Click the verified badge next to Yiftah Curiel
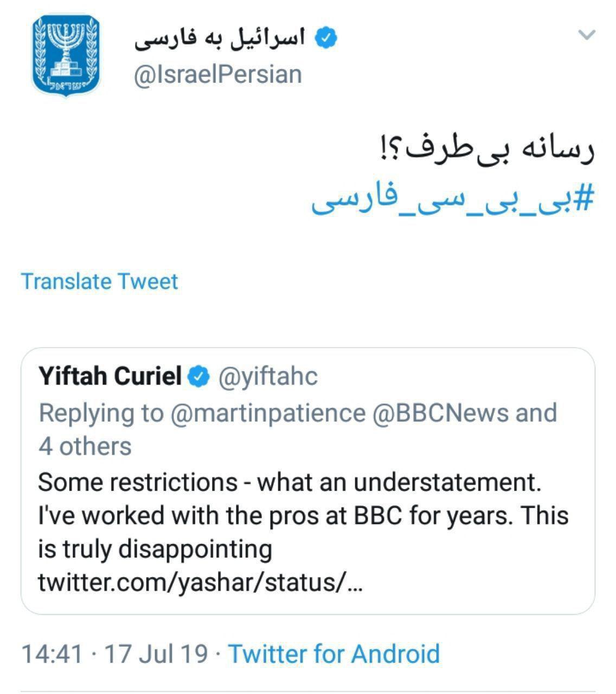The image size is (616, 694). click(x=200, y=376)
